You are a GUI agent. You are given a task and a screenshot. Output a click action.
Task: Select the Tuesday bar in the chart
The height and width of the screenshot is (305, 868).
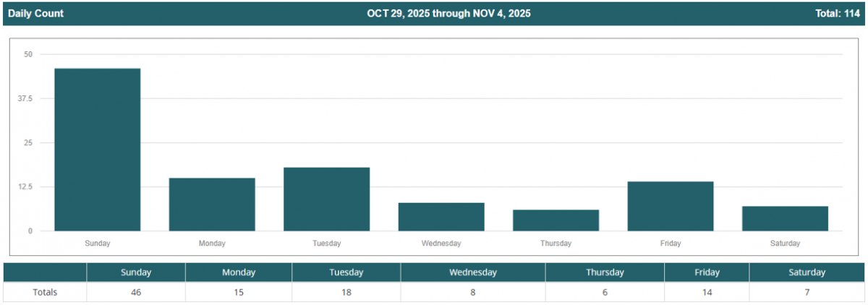pos(326,199)
